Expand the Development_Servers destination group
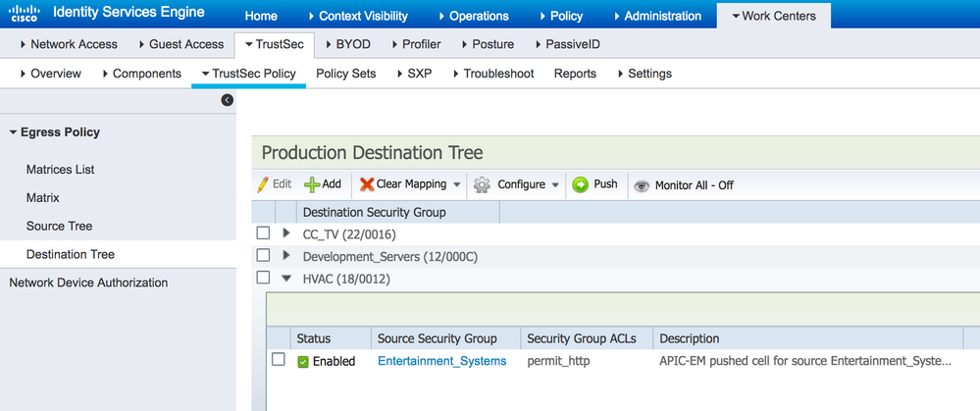The image size is (980, 411). tap(286, 255)
